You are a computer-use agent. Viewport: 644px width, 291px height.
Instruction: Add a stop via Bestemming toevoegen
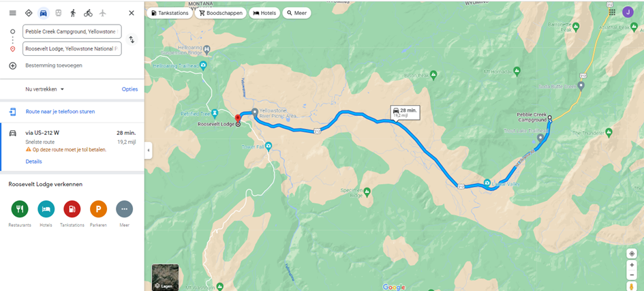[54, 65]
